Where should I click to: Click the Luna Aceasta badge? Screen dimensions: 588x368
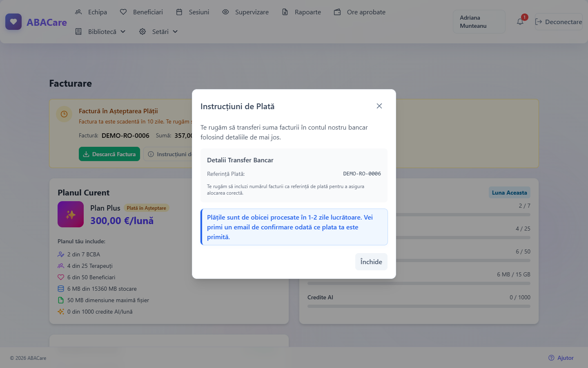pyautogui.click(x=510, y=193)
